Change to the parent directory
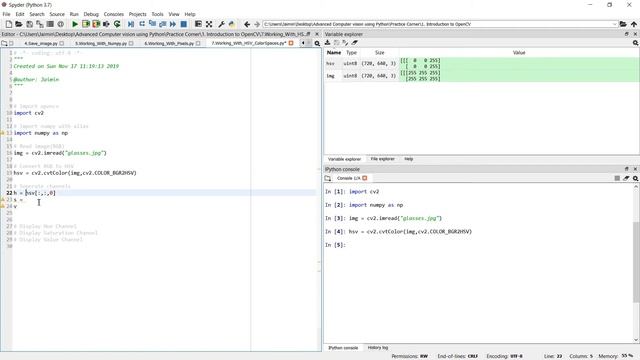The image size is (640, 360). click(633, 24)
